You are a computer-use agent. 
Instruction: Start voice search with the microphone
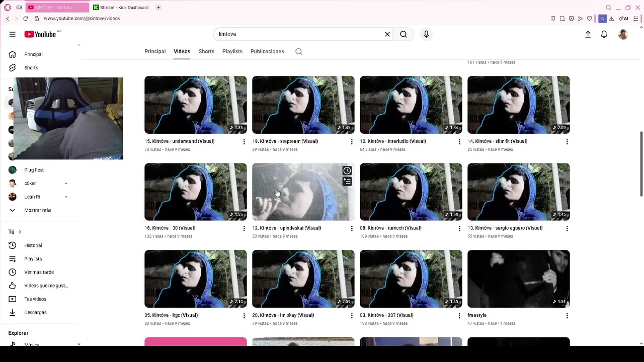426,34
